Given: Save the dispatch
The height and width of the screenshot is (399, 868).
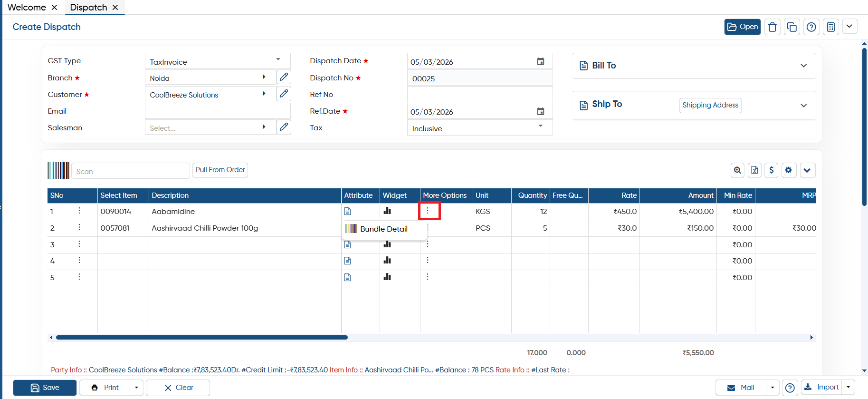Looking at the screenshot, I should (45, 388).
